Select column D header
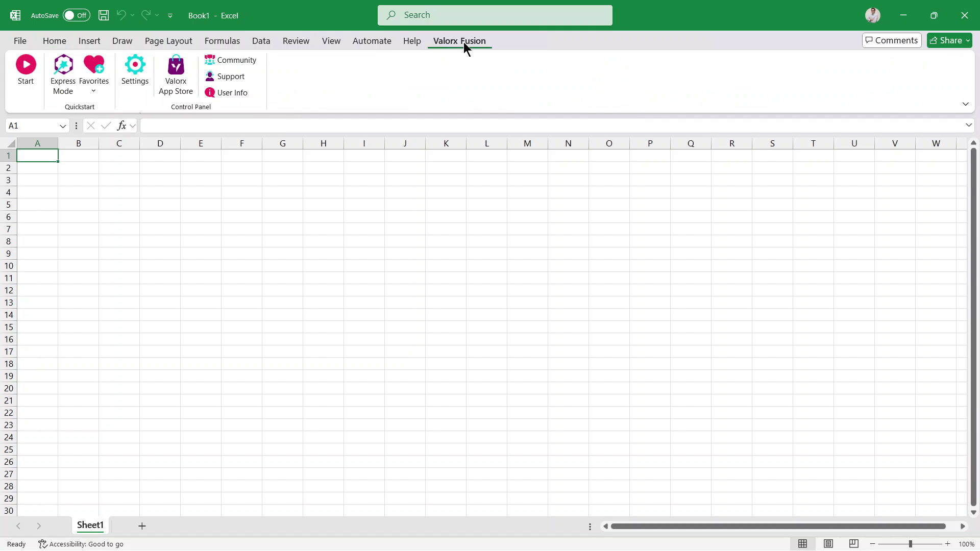Viewport: 980px width, 551px height. pos(160,143)
